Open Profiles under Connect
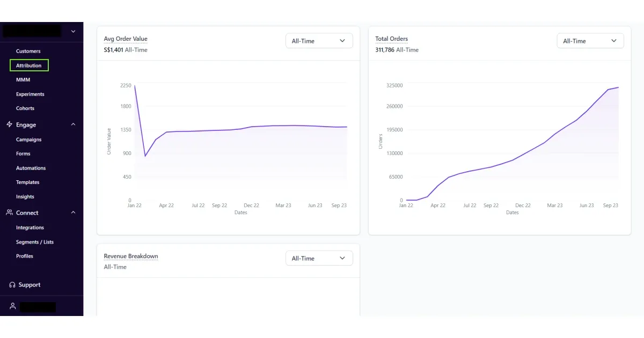The image size is (644, 338). tap(25, 256)
